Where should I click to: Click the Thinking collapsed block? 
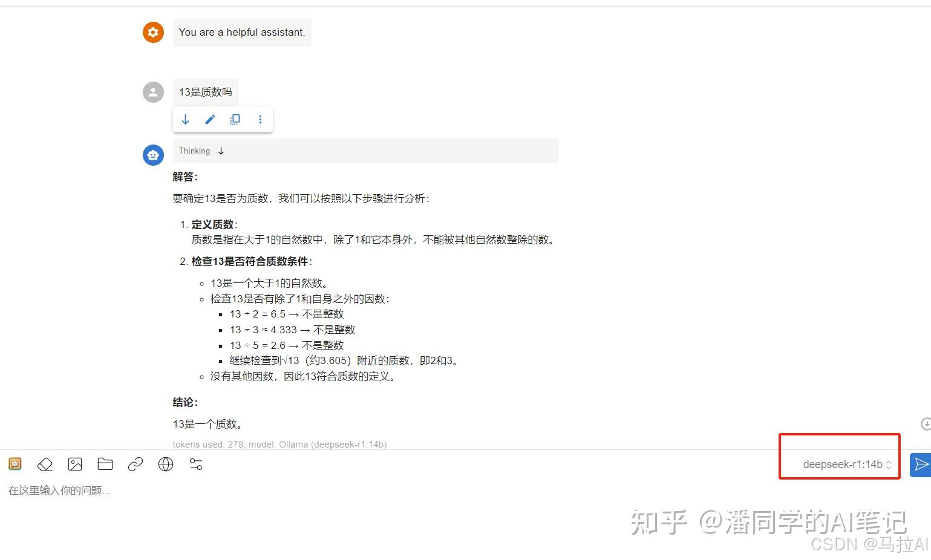(365, 151)
